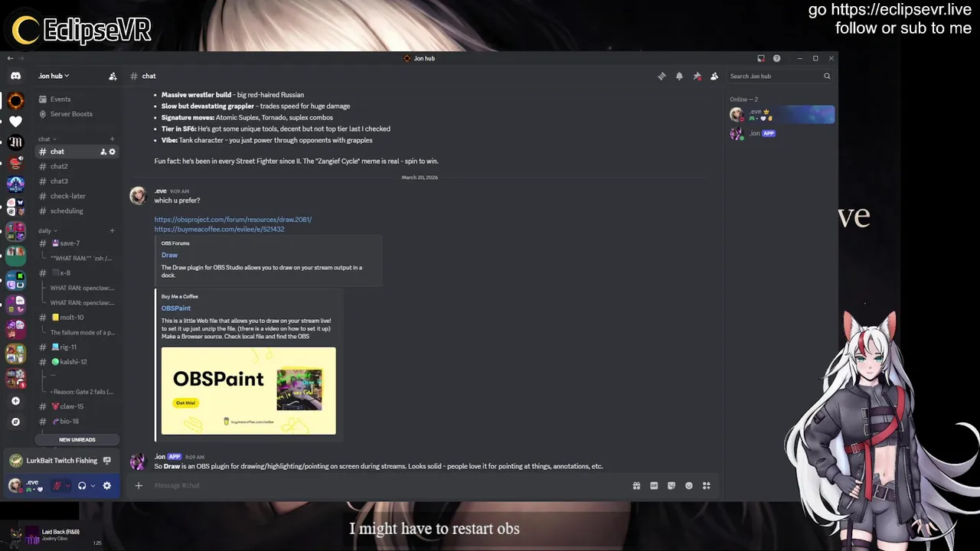The height and width of the screenshot is (551, 980).
Task: Click the plus attachment button in message bar
Action: pyautogui.click(x=139, y=485)
